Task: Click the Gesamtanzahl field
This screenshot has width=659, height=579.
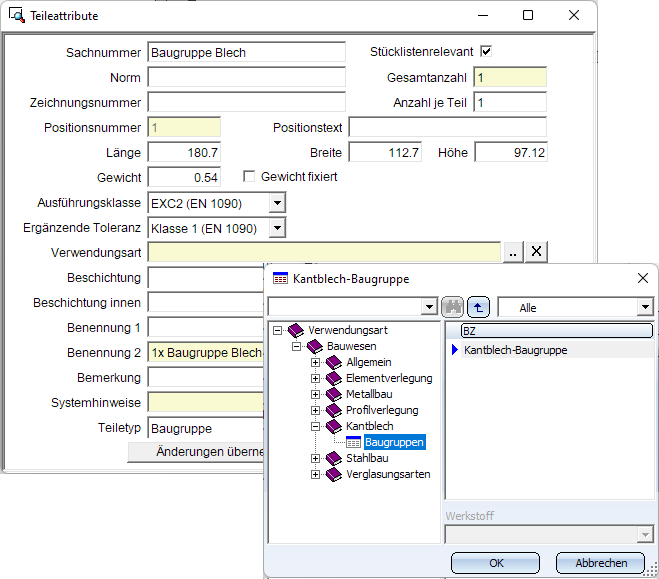Action: click(510, 77)
